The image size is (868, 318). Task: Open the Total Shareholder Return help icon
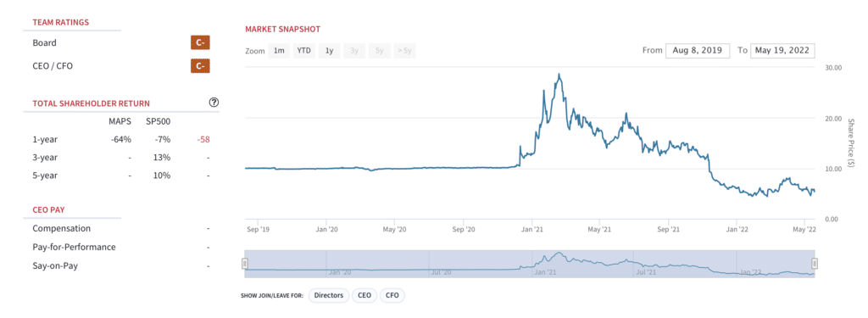[214, 102]
